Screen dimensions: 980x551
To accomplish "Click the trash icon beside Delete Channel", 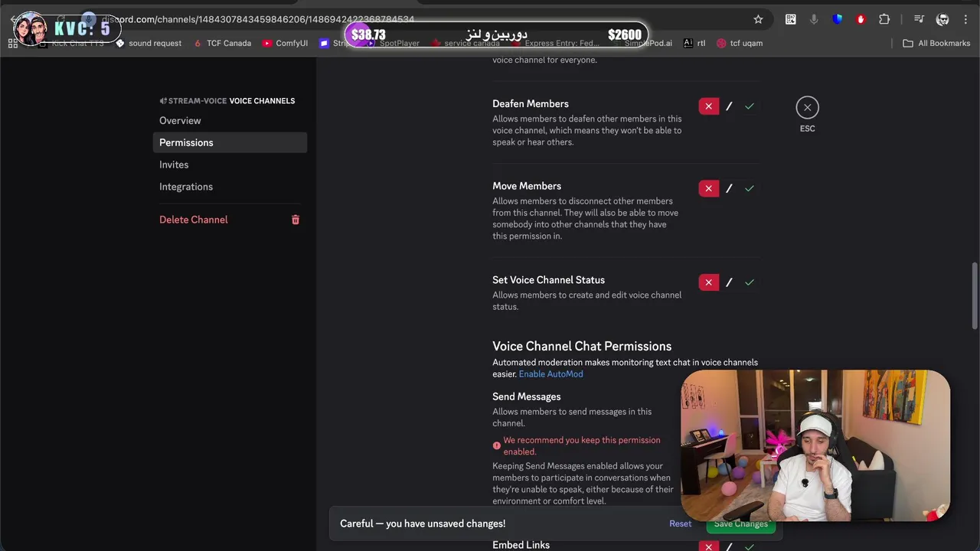I will point(296,220).
